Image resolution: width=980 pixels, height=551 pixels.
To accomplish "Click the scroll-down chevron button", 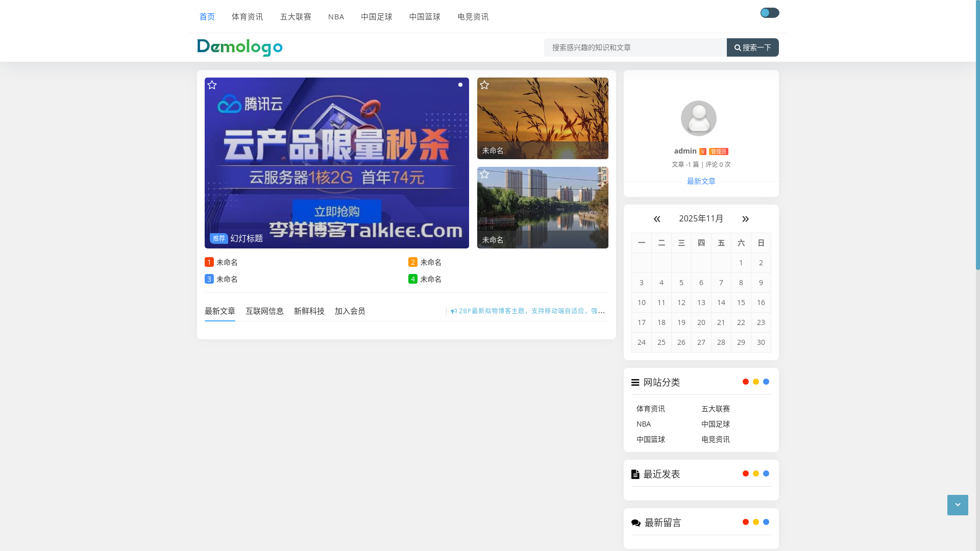I will pyautogui.click(x=958, y=505).
